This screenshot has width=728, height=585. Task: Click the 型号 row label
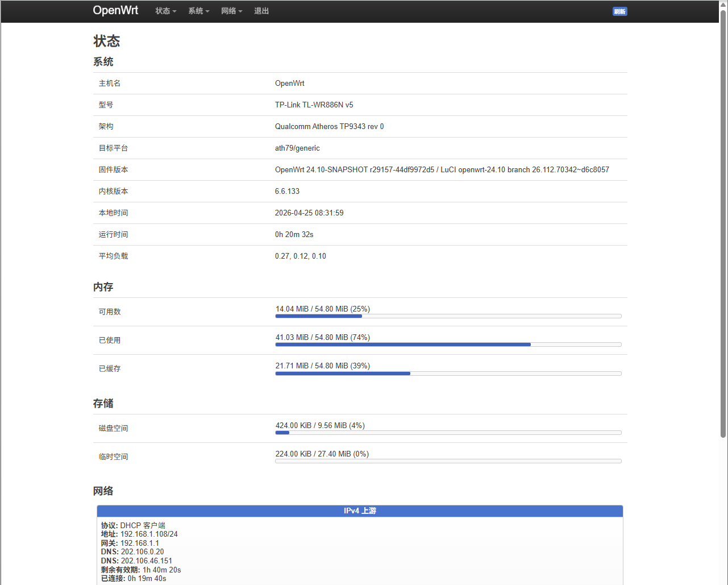106,105
